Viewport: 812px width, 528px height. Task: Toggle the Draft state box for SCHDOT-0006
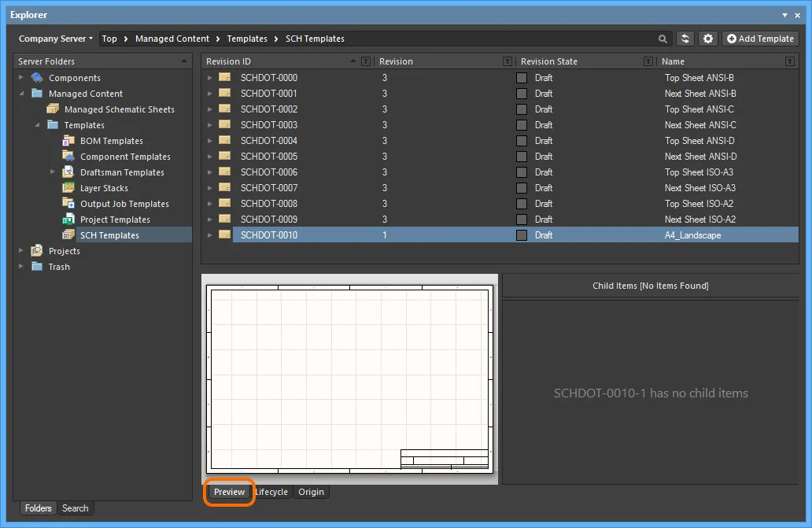pos(522,172)
